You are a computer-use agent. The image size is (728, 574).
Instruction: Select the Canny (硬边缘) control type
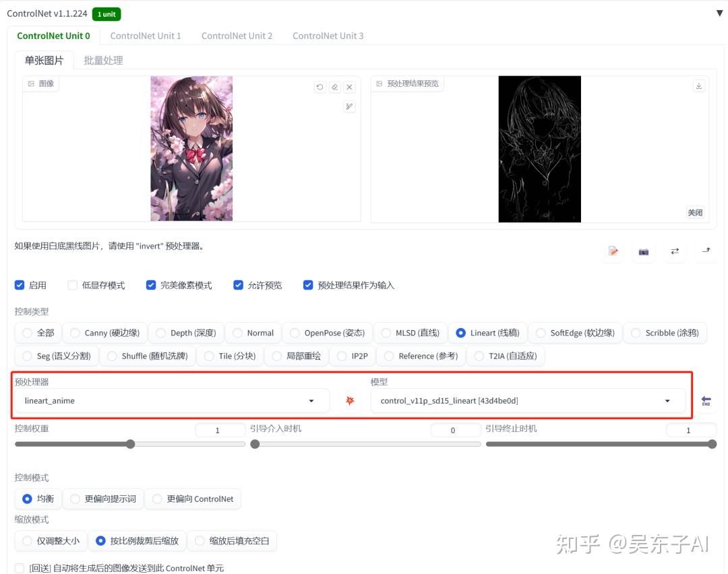tap(77, 332)
